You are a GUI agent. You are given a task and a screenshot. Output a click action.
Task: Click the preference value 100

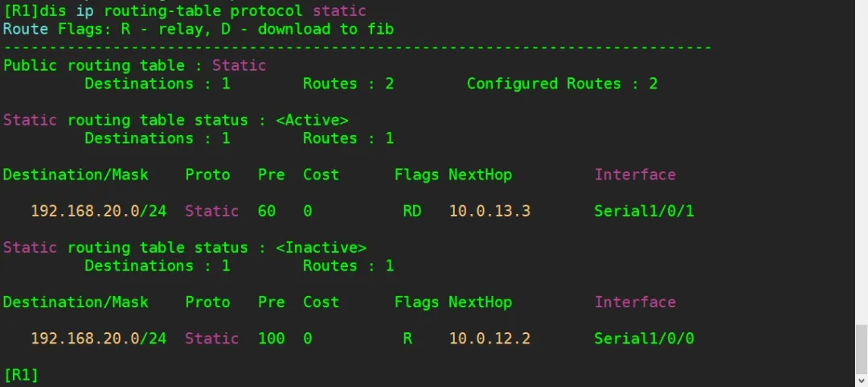pyautogui.click(x=271, y=339)
